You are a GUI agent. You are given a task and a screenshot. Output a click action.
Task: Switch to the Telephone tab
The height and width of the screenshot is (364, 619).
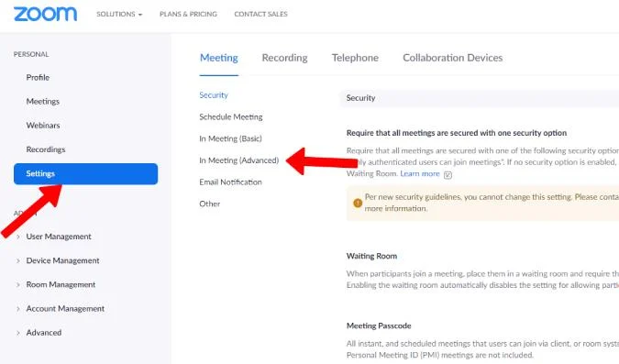point(355,58)
